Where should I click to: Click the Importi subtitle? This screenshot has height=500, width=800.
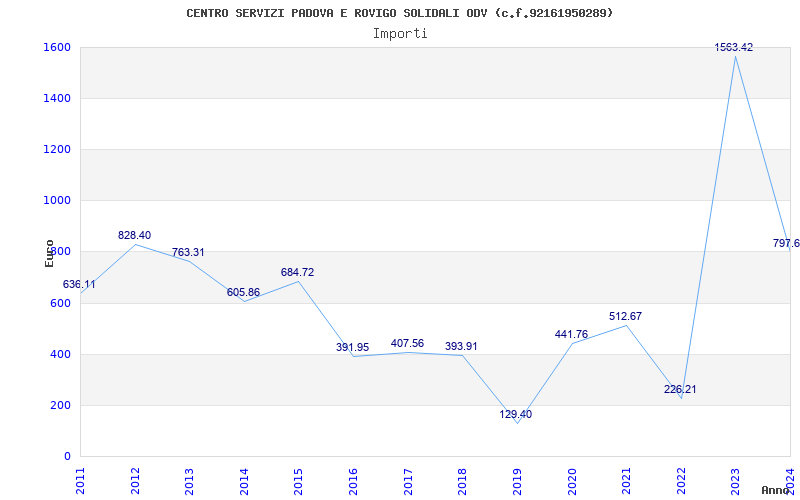400,34
